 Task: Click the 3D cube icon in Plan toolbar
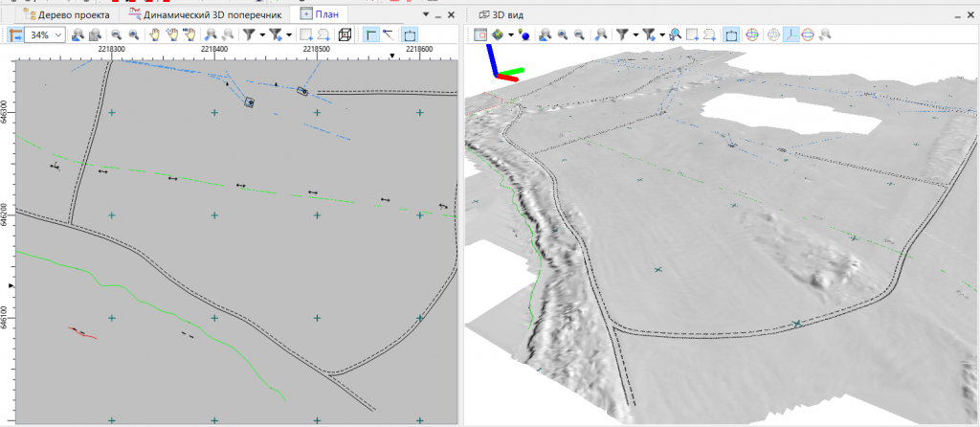[x=345, y=35]
